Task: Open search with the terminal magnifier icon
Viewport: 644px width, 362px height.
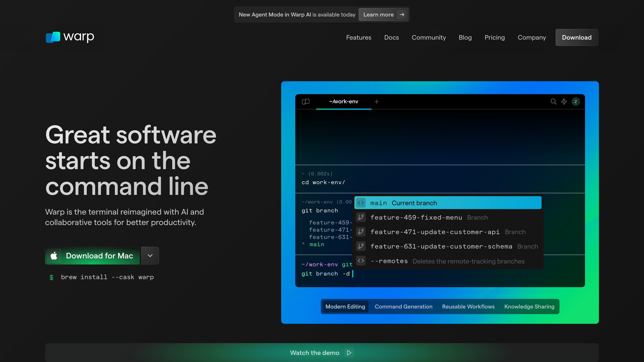Action: pyautogui.click(x=553, y=101)
